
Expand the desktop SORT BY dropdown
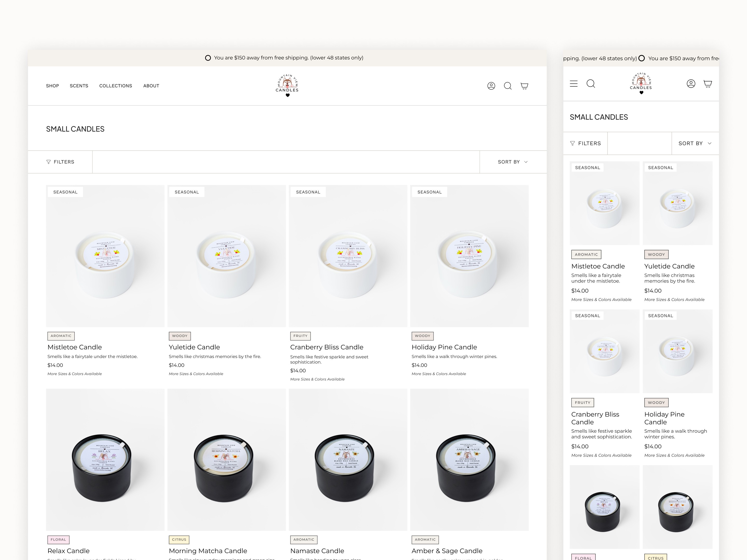(x=513, y=162)
